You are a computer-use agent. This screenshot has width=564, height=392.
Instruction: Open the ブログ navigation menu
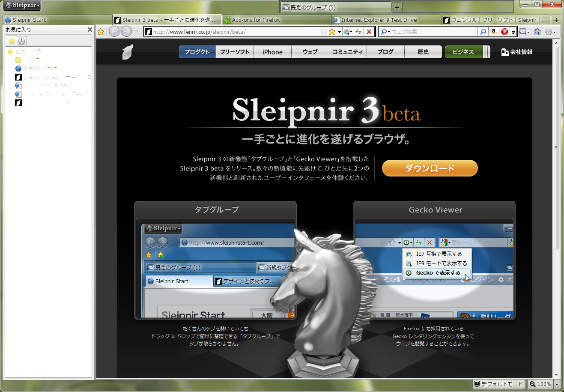[x=385, y=52]
